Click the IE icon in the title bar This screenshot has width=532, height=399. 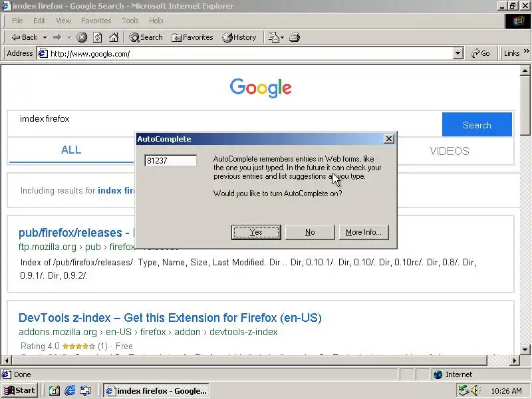(7, 6)
